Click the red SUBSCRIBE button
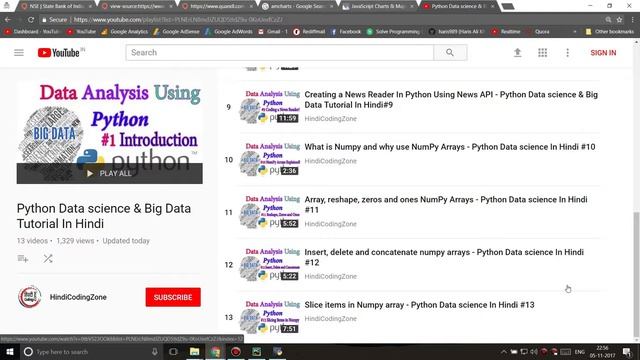The image size is (640, 360). click(173, 297)
